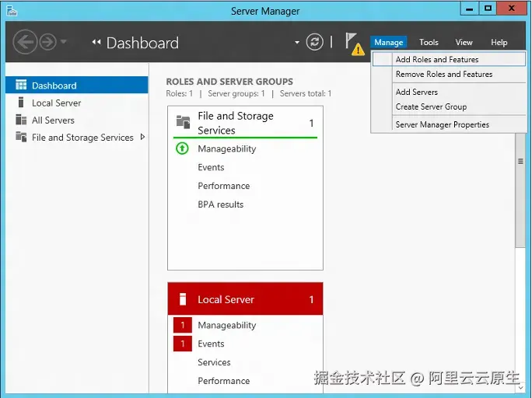Select Create Server Group

point(449,106)
